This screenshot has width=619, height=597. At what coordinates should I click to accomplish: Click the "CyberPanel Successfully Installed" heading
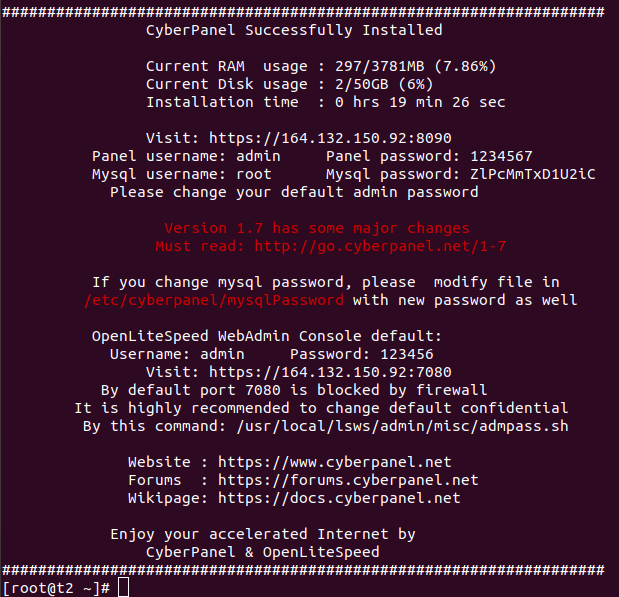pos(294,30)
